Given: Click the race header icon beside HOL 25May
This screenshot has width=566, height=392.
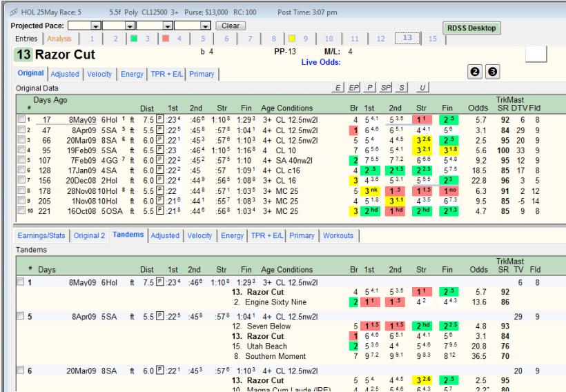Looking at the screenshot, I should coord(14,12).
